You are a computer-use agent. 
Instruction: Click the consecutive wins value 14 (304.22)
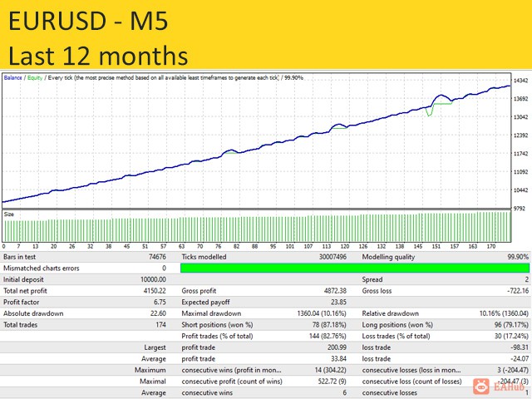(331, 370)
